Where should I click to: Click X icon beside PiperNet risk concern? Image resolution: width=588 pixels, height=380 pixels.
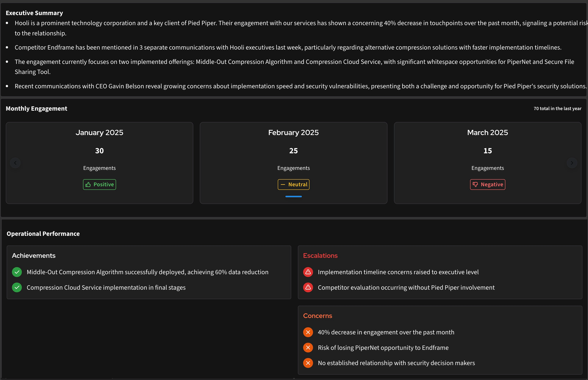308,348
